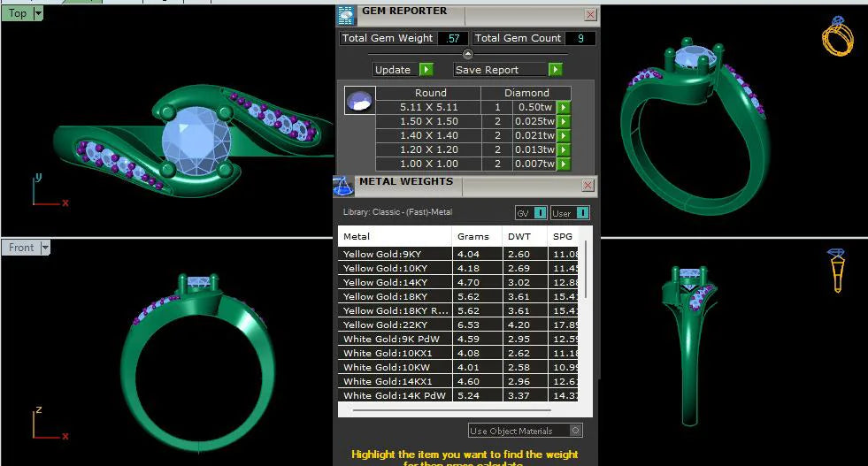Image resolution: width=868 pixels, height=466 pixels.
Task: Click the metal table vertical scrollbar
Action: [587, 270]
